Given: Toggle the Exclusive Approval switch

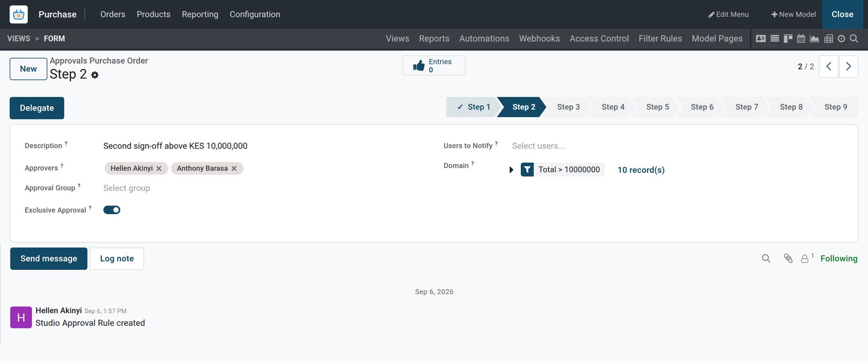Looking at the screenshot, I should pyautogui.click(x=112, y=210).
